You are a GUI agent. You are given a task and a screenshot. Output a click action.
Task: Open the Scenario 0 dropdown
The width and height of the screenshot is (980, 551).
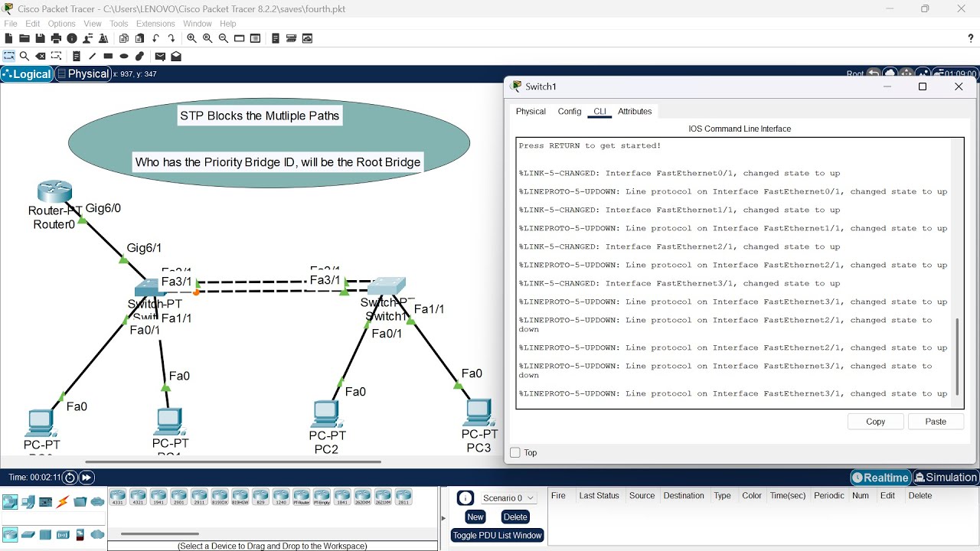pyautogui.click(x=508, y=498)
